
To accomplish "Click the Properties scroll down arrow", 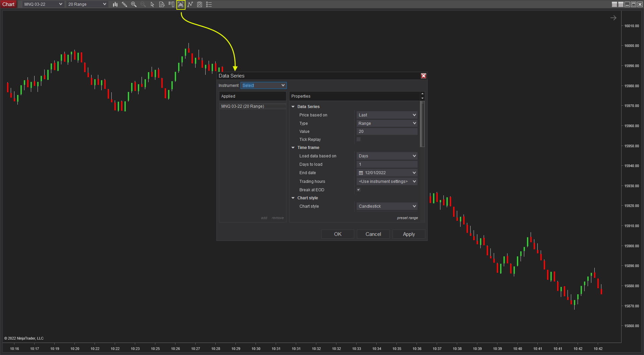I will [x=422, y=98].
